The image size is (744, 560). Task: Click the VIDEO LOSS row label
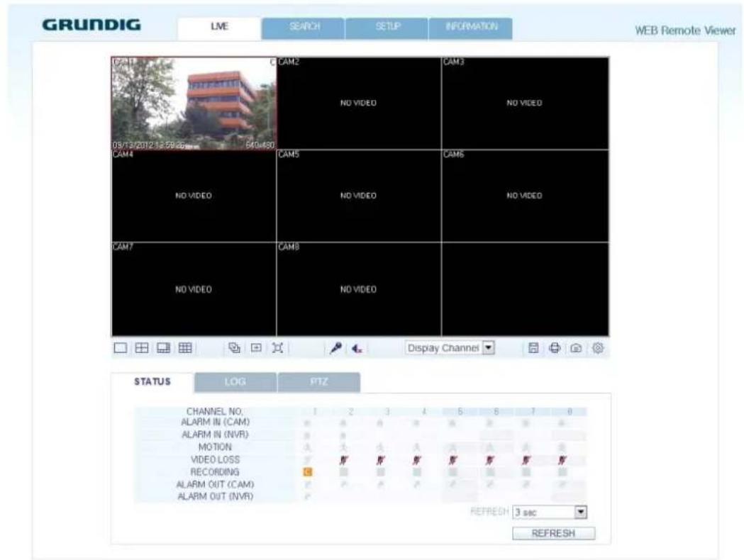tap(215, 459)
